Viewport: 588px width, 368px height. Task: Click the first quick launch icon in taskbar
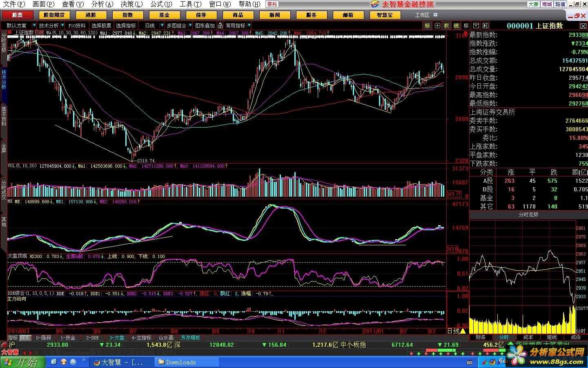53,362
